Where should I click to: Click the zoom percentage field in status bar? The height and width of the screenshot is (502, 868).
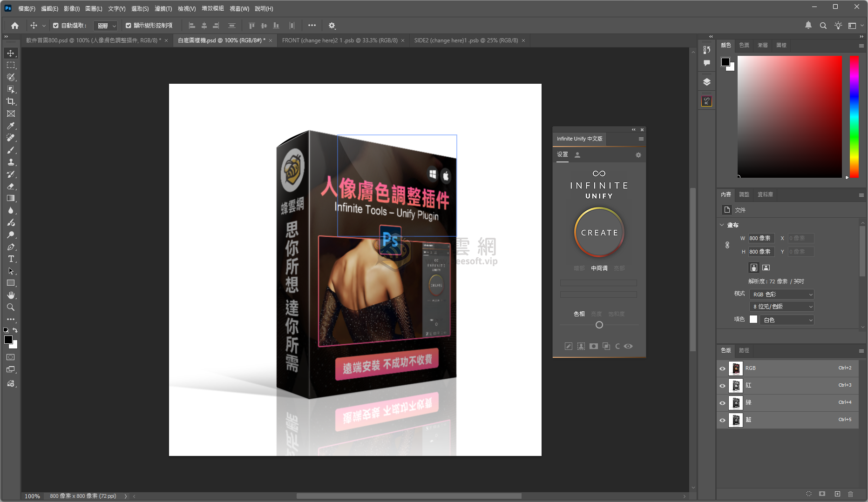33,496
